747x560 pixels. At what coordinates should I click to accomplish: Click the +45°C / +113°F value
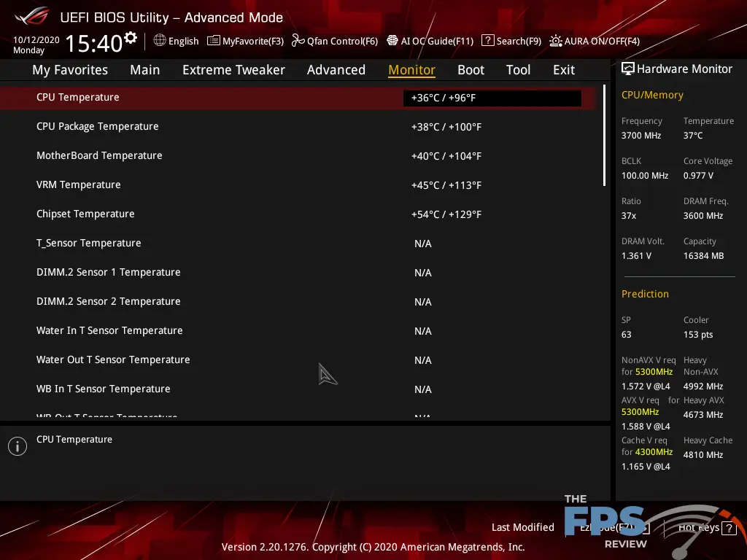(446, 185)
